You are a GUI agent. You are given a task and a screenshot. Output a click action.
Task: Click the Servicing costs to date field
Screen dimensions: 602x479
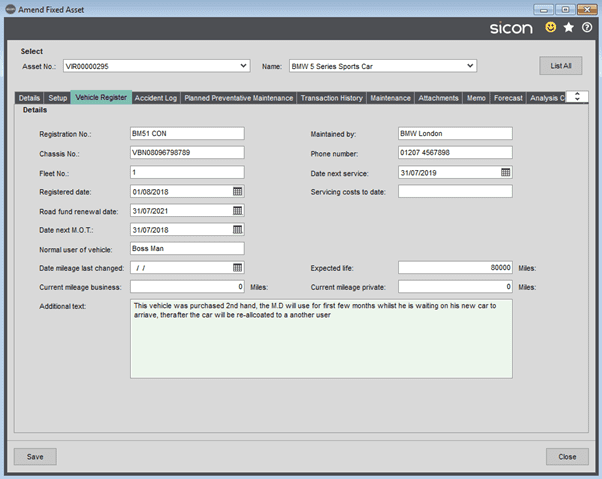[455, 191]
